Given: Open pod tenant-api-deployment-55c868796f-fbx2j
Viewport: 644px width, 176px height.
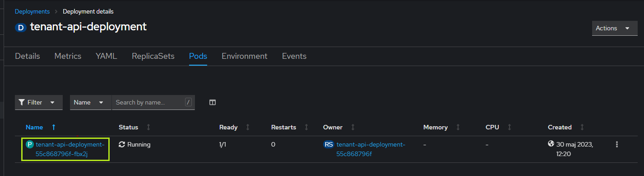Looking at the screenshot, I should (x=70, y=149).
